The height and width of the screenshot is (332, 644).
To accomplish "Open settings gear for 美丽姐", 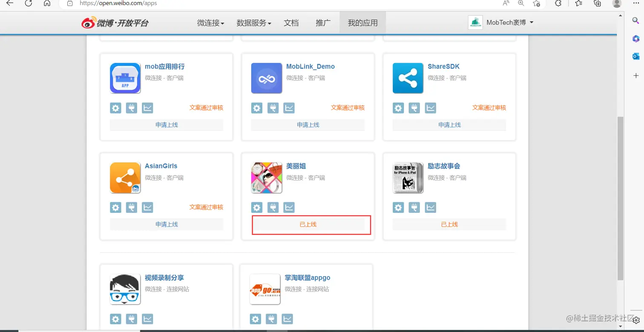I will [x=257, y=208].
